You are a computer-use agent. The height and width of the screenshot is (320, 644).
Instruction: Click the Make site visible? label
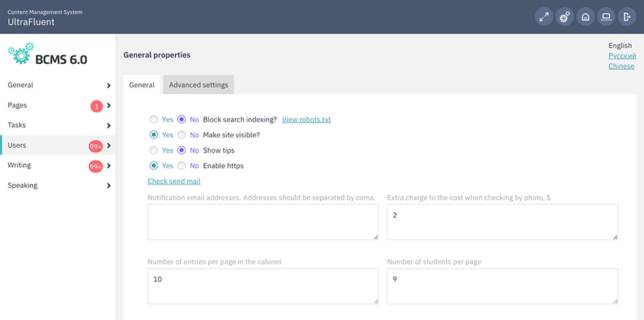click(x=232, y=135)
